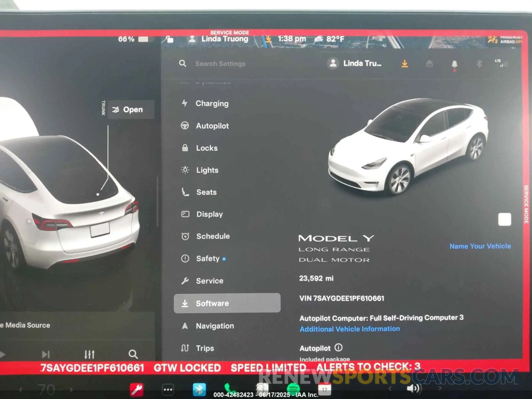532x399 pixels.
Task: Open the Phone app icon
Action: point(230,388)
